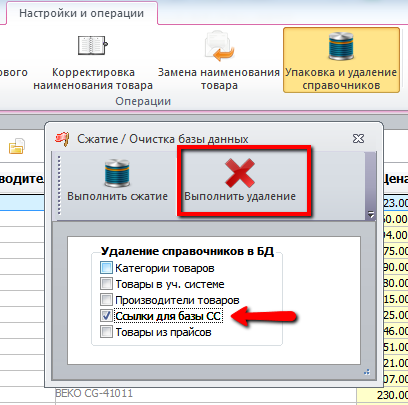Expand the dialog toolbar overflow arrow

371,214
